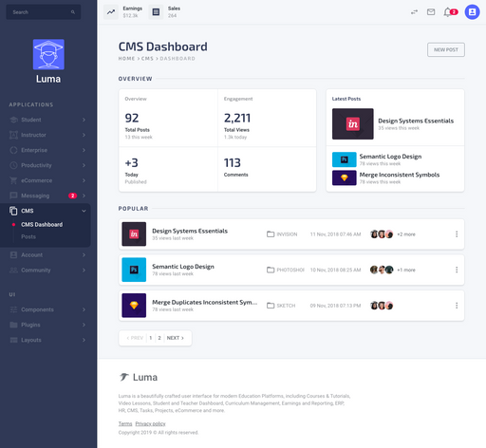The image size is (486, 448).
Task: Open Semantic Logo Design latest post thumbnail
Action: 345,159
